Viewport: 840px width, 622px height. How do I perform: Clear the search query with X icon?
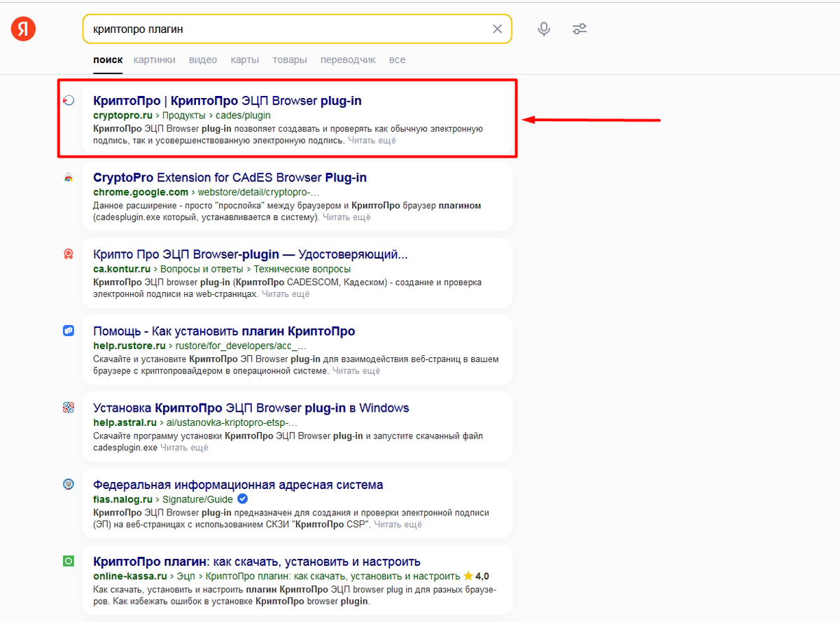coord(497,29)
